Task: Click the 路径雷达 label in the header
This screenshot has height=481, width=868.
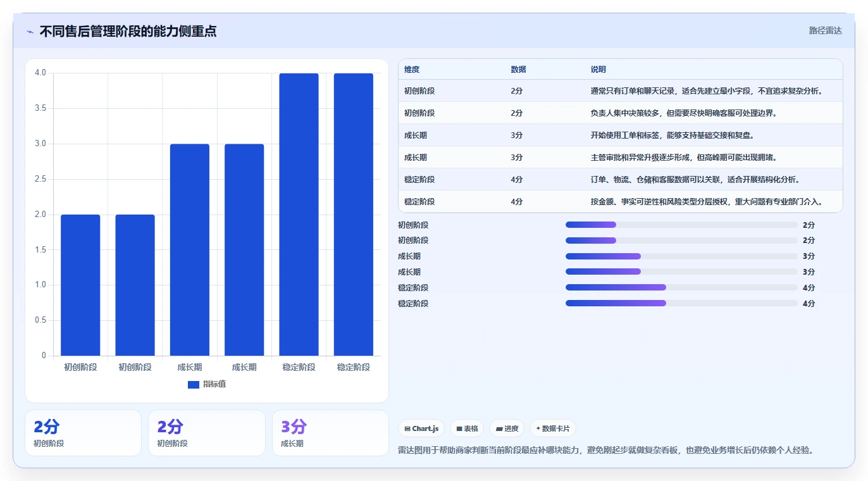Action: point(825,30)
